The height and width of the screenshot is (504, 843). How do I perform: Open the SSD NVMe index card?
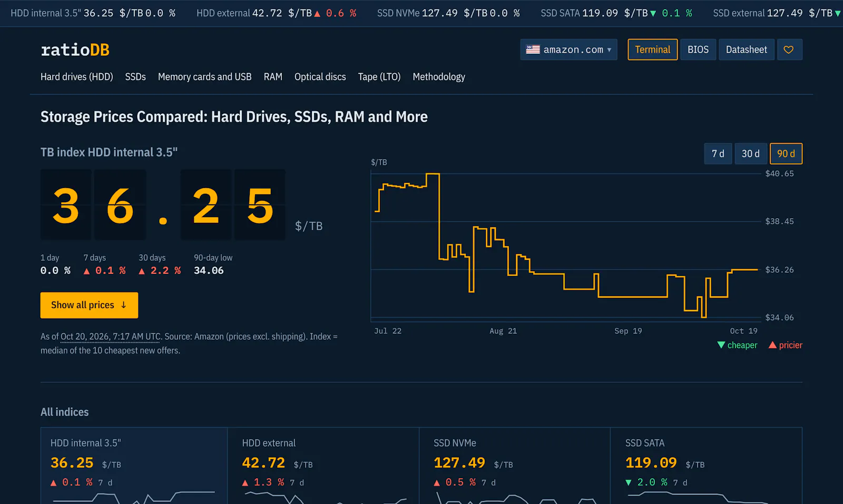click(515, 466)
